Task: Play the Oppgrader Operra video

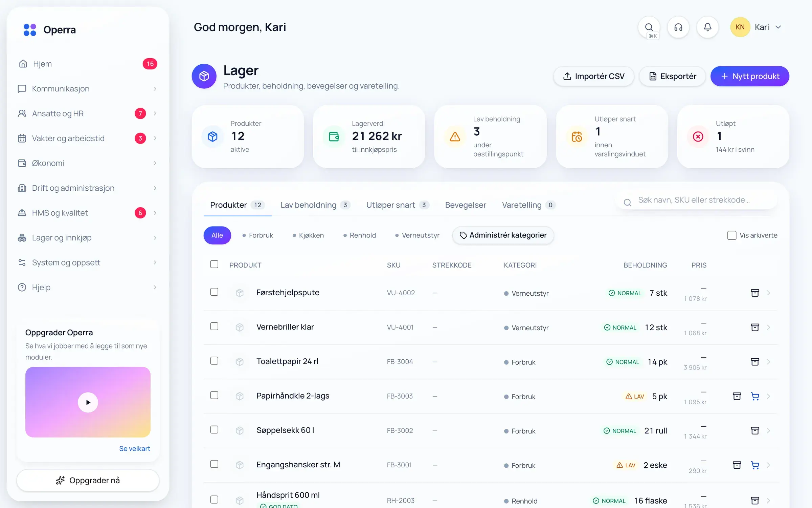Action: [x=88, y=402]
